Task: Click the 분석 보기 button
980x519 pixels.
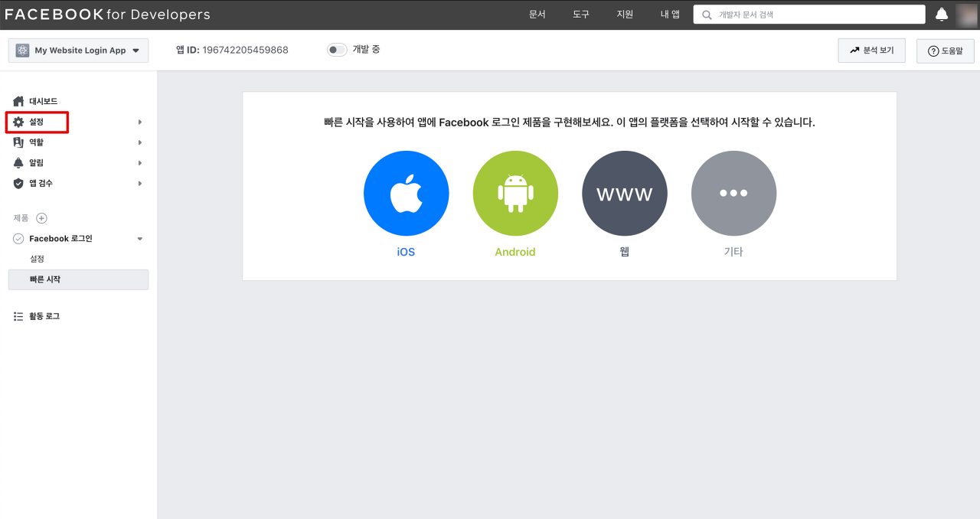Action: pyautogui.click(x=872, y=51)
